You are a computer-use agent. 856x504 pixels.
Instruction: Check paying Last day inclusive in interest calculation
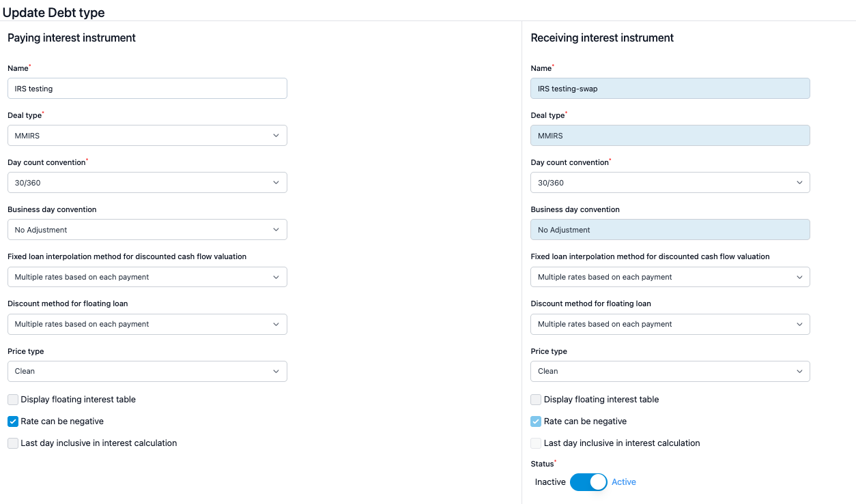pos(13,443)
